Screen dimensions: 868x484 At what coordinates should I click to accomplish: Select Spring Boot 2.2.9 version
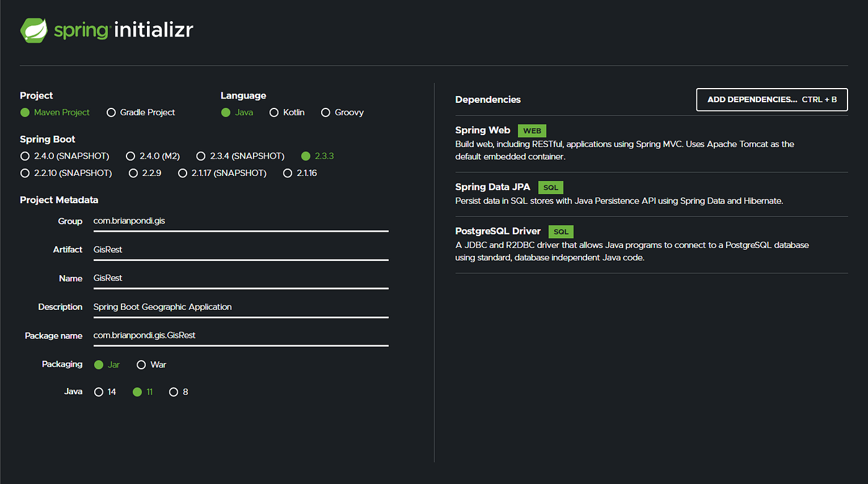pyautogui.click(x=145, y=173)
